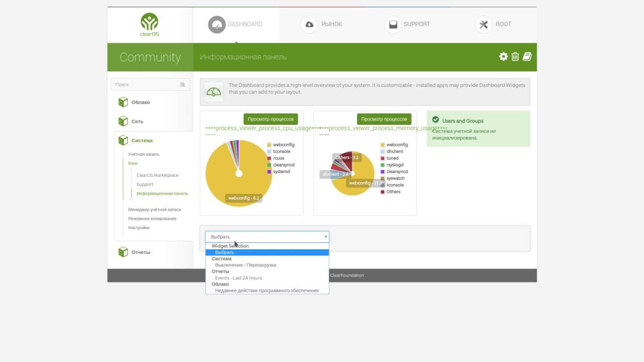Click the Root tools icon
Viewport: 644px width, 362px height.
tap(484, 25)
